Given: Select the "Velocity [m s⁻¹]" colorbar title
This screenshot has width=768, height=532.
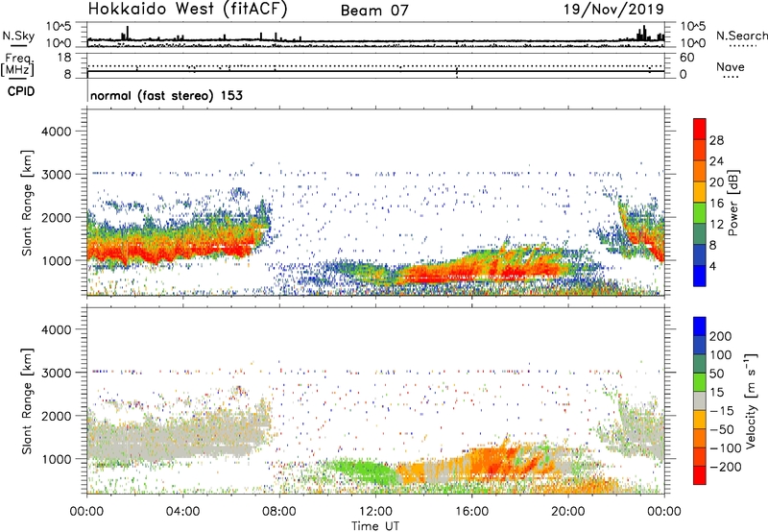Looking at the screenshot, I should (750, 400).
